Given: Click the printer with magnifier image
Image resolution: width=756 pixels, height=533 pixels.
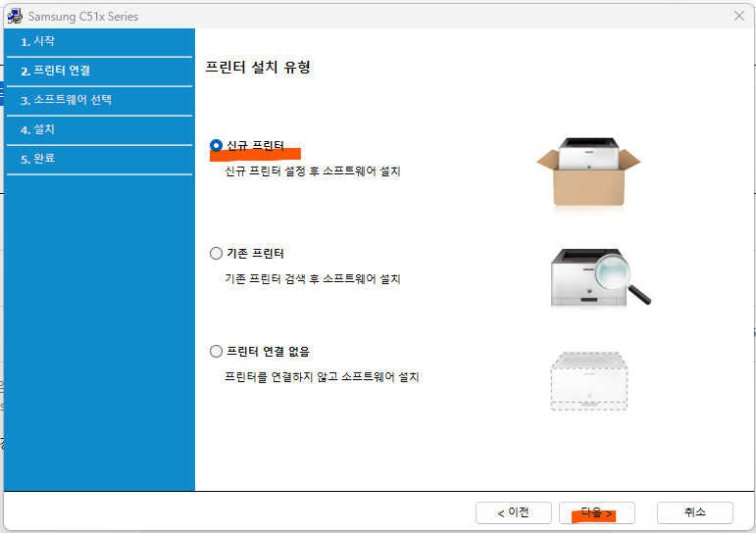Looking at the screenshot, I should [601, 277].
